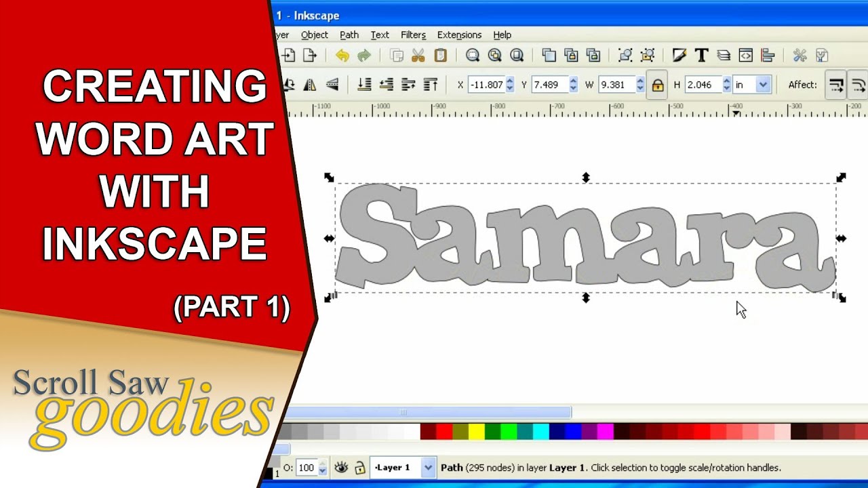Pick the red palette swatch
The height and width of the screenshot is (488, 868).
point(444,431)
